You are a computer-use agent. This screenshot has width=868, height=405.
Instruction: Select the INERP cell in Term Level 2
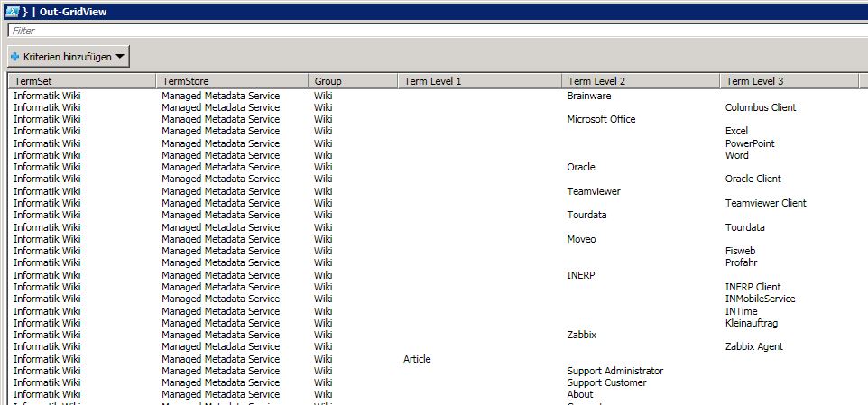point(581,275)
